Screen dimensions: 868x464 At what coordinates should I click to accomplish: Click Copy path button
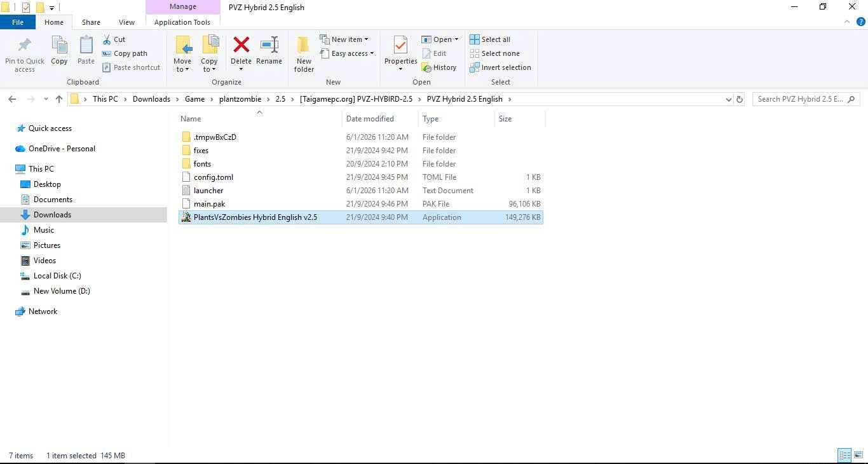pos(125,53)
